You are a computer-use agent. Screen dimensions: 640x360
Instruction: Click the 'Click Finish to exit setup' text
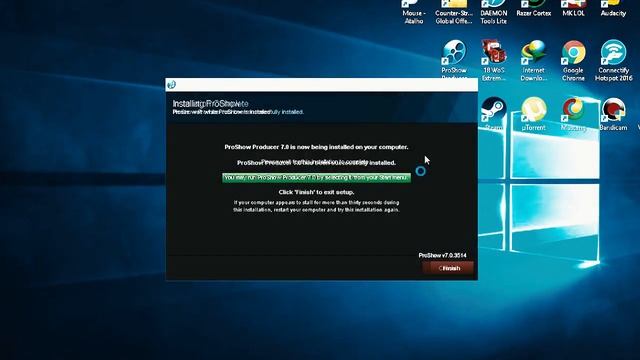[x=316, y=192]
